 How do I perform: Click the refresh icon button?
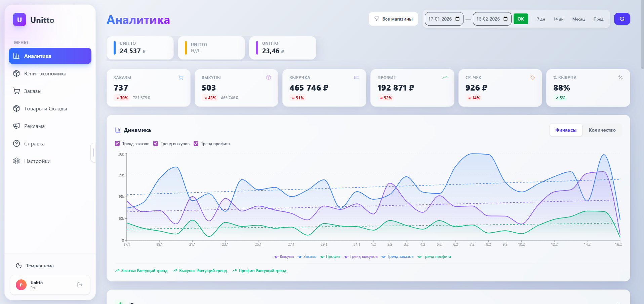point(622,19)
